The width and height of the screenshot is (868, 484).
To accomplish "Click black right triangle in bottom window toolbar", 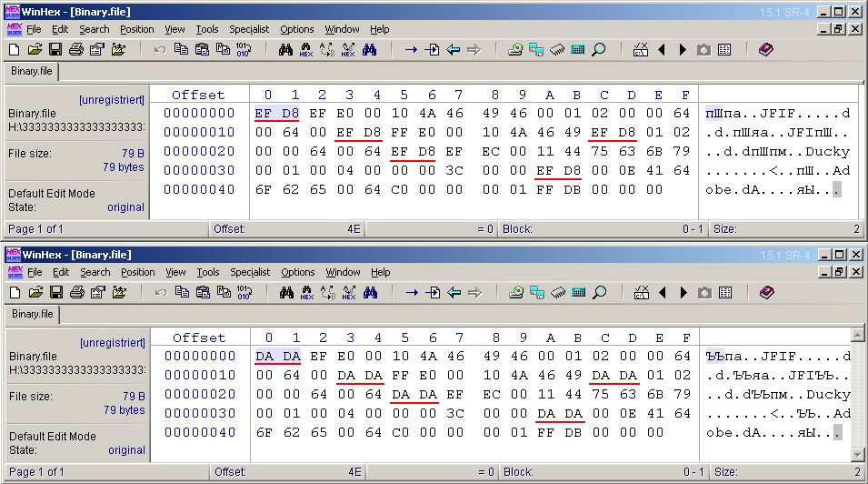I will 683,293.
